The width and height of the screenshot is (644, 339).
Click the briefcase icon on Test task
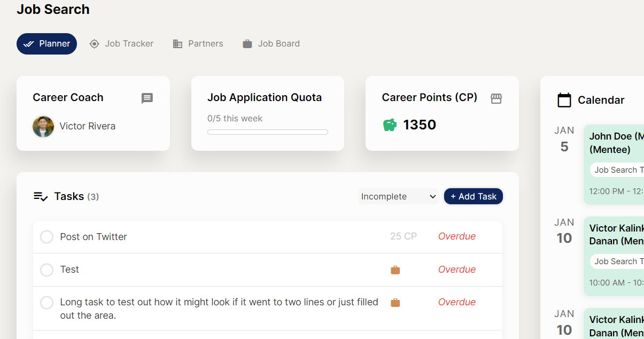pyautogui.click(x=395, y=270)
